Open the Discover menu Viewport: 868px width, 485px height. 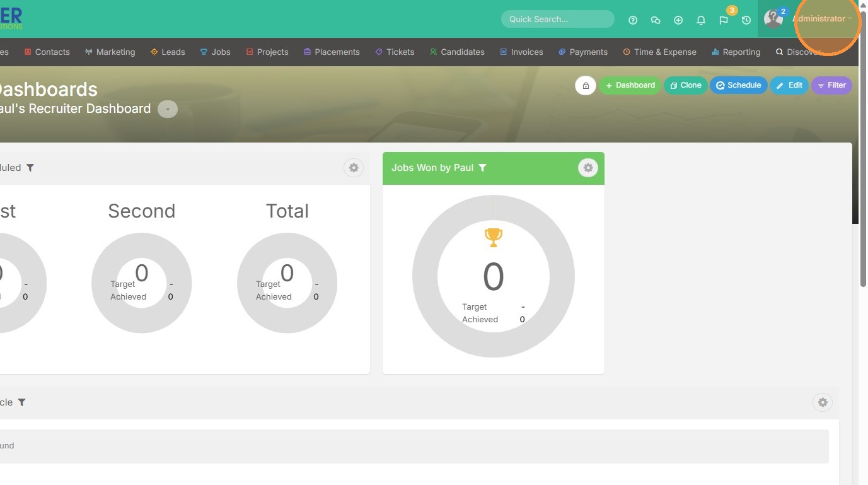(799, 52)
